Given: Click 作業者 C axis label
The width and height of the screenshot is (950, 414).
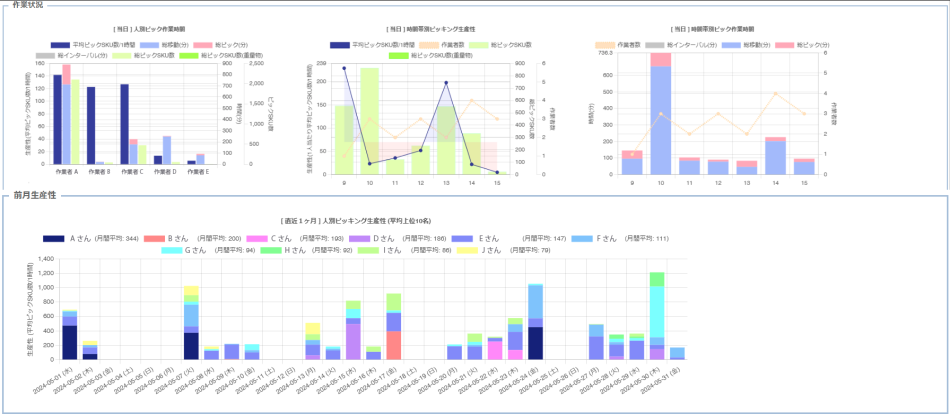Looking at the screenshot, I should click(x=135, y=172).
